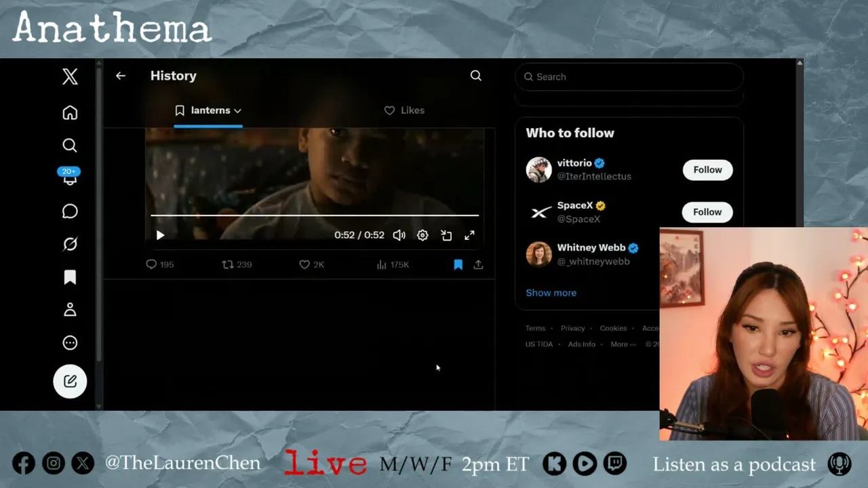Follow SpaceX
The height and width of the screenshot is (488, 868).
707,212
